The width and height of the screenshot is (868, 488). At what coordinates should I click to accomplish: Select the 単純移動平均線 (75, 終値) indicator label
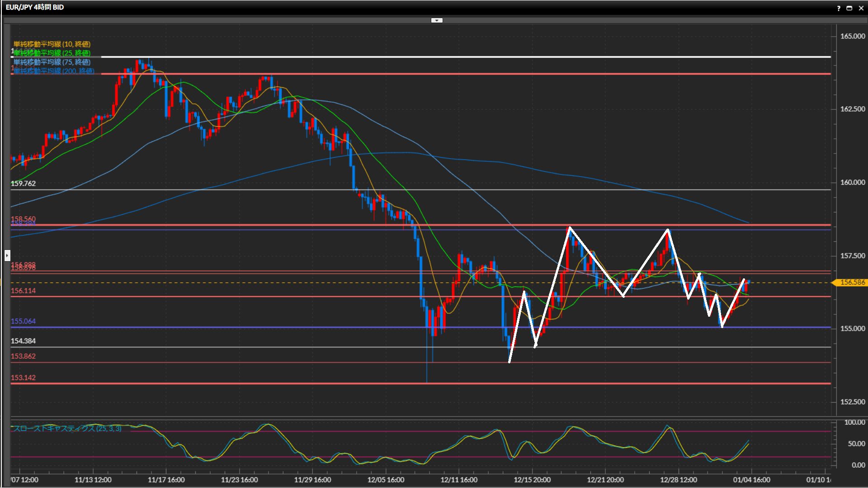click(x=52, y=62)
